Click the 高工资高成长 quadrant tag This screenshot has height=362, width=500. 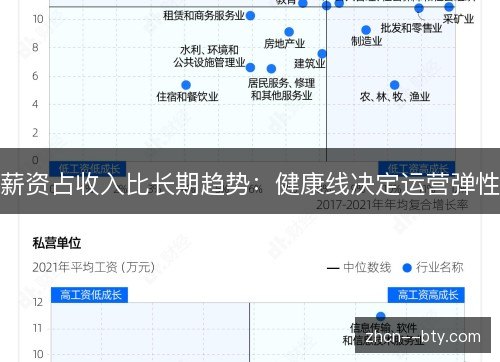(x=426, y=295)
